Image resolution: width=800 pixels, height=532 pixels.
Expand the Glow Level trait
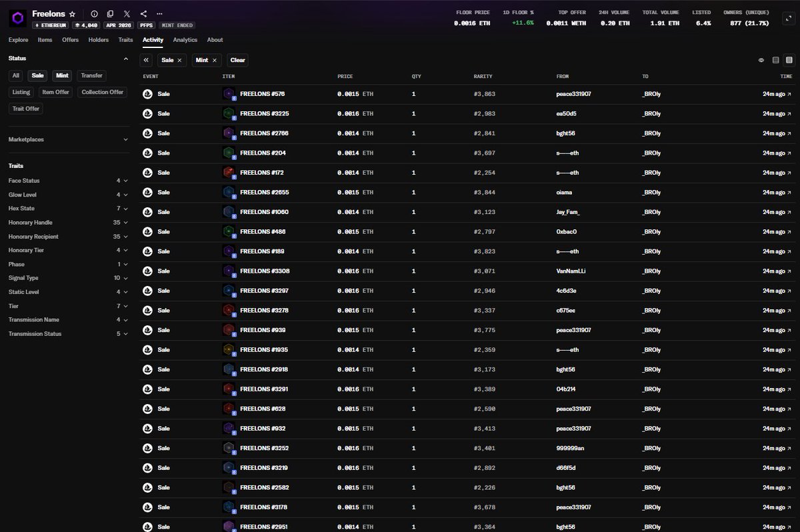coord(69,195)
